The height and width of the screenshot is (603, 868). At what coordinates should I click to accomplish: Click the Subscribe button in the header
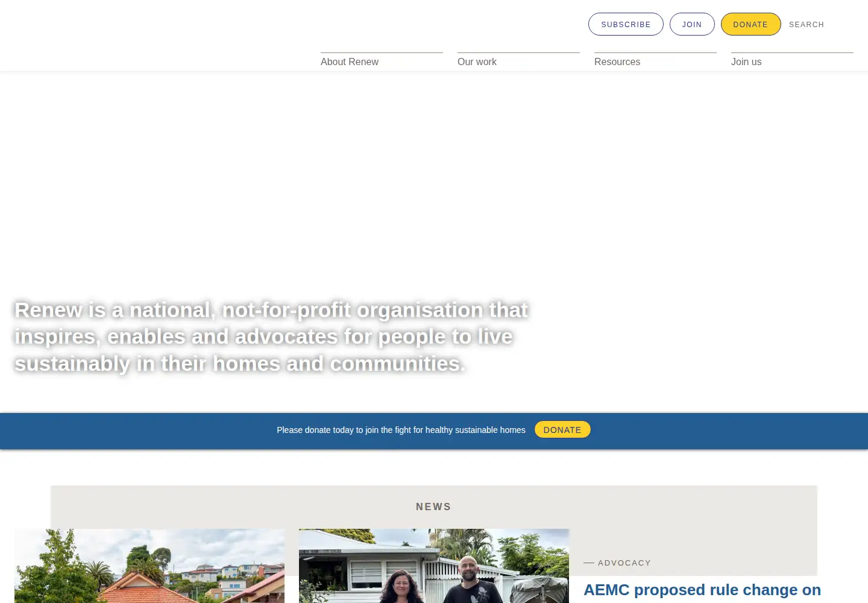click(626, 24)
